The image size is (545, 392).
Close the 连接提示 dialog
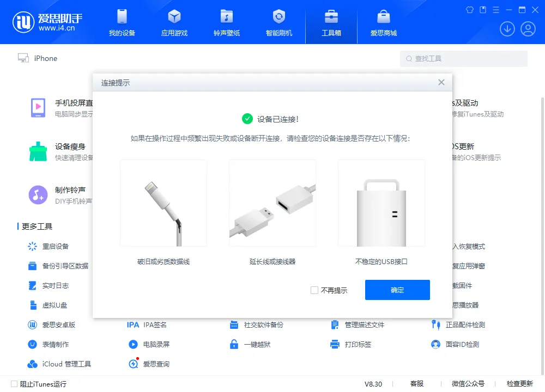(x=441, y=82)
